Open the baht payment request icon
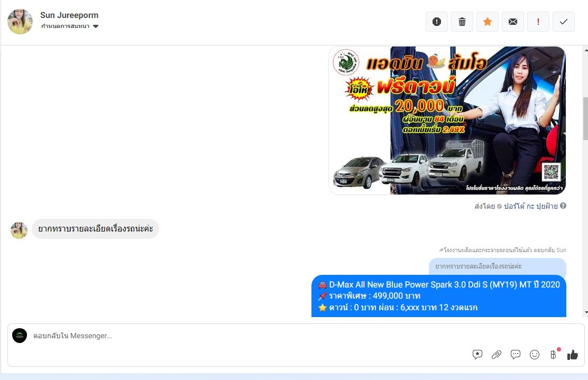The width and height of the screenshot is (588, 380). pos(554,355)
